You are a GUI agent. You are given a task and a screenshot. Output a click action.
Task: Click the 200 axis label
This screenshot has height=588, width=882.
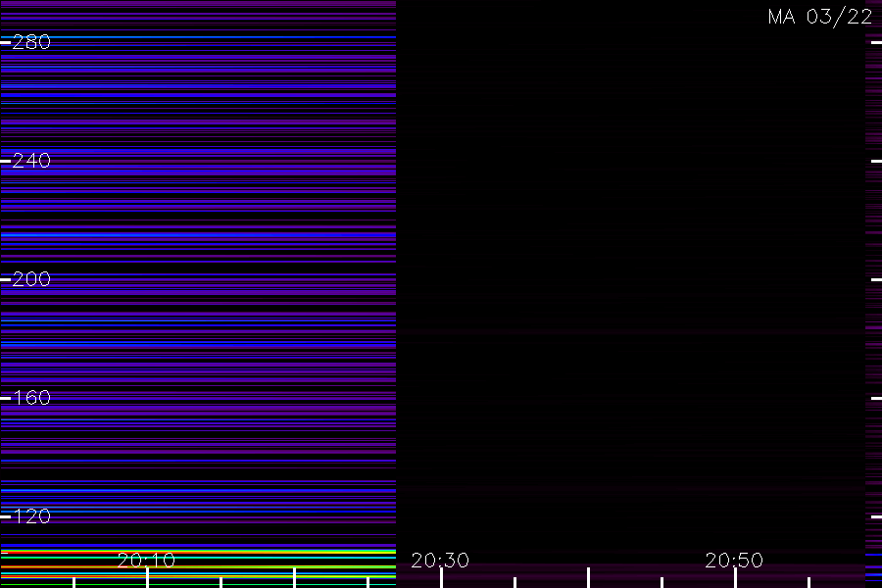[x=31, y=279]
